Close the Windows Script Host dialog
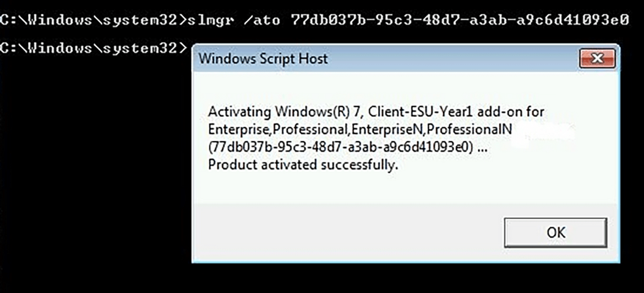This screenshot has width=644, height=293. [597, 59]
